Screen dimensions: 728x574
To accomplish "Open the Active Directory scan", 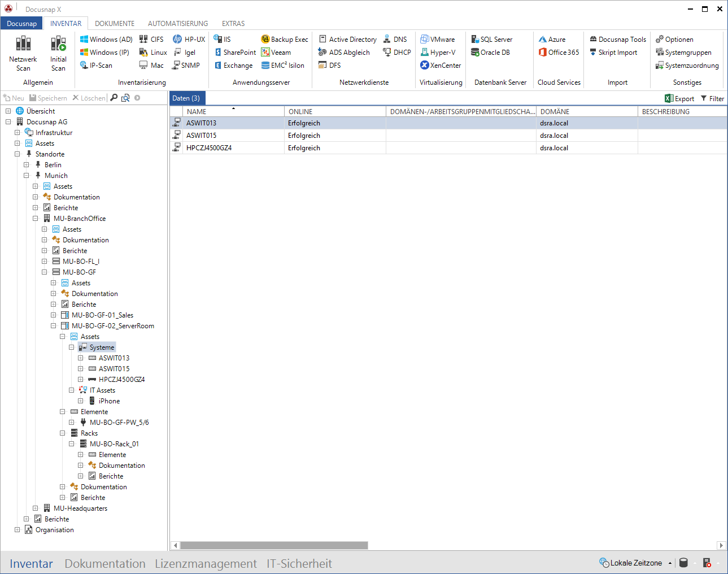I will coord(348,40).
